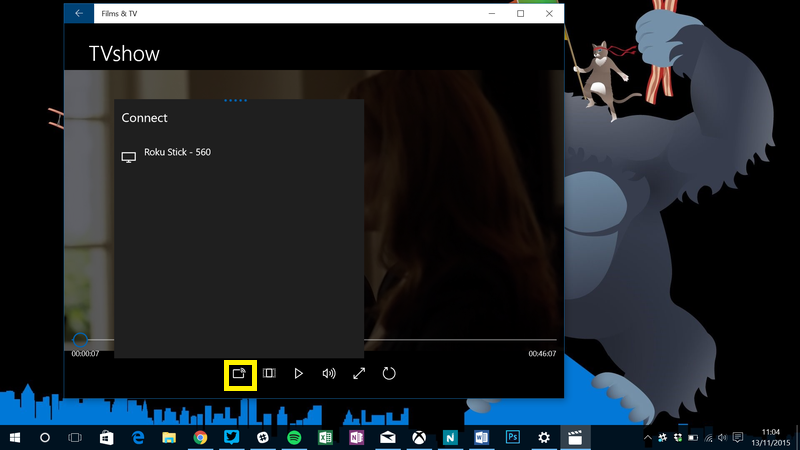The image size is (800, 450).
Task: Click the seek bar position handle
Action: tap(80, 339)
